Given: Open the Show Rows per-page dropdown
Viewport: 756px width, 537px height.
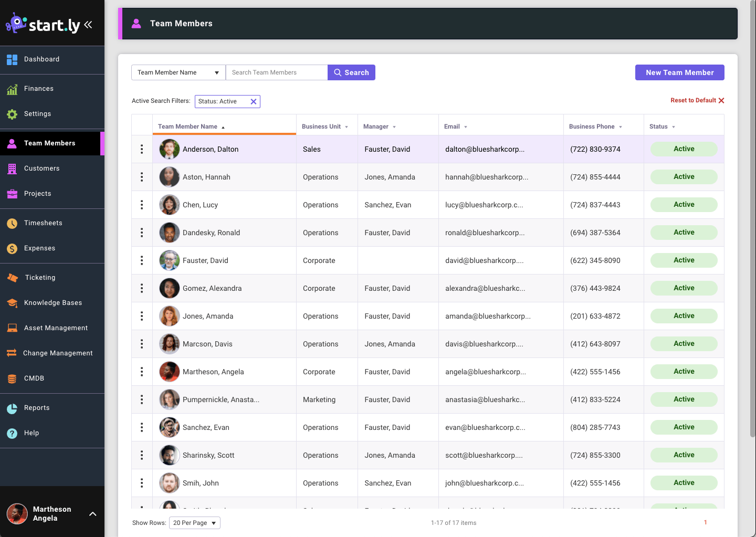Looking at the screenshot, I should click(194, 523).
